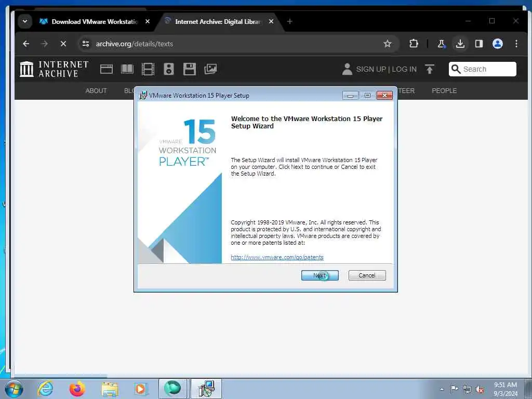Open the vmware.com/go/patents link
Viewport: 532px width, 399px height.
click(277, 257)
